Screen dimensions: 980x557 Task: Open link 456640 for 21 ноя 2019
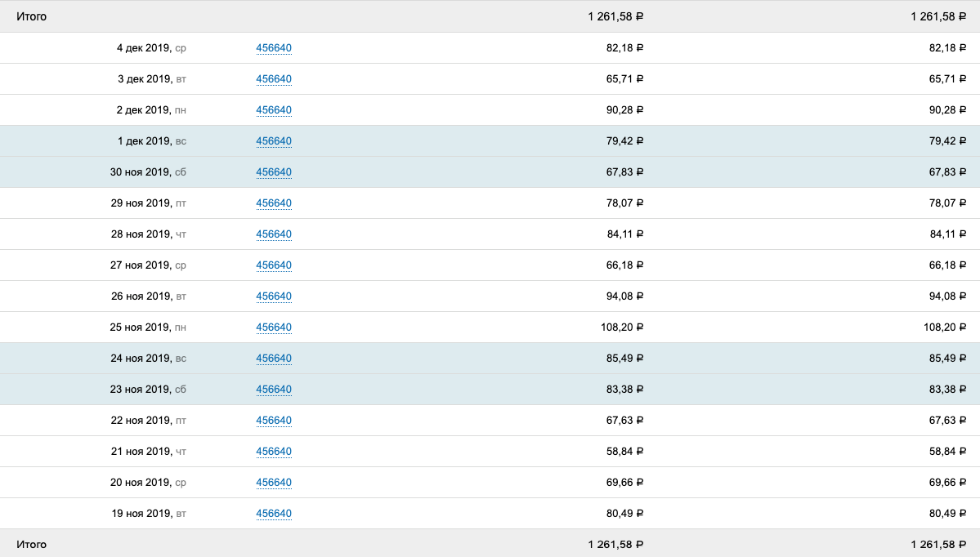(274, 452)
